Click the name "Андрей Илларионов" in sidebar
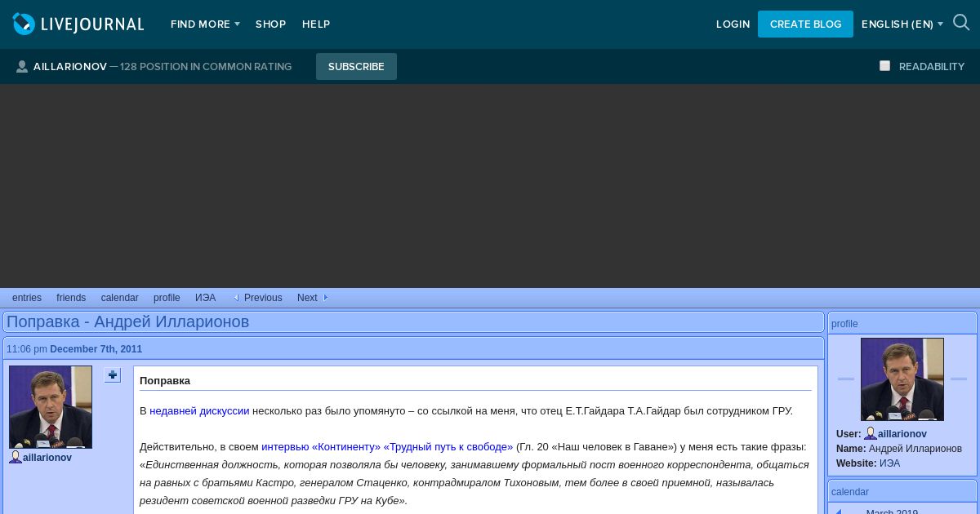This screenshot has height=514, width=980. point(915,449)
